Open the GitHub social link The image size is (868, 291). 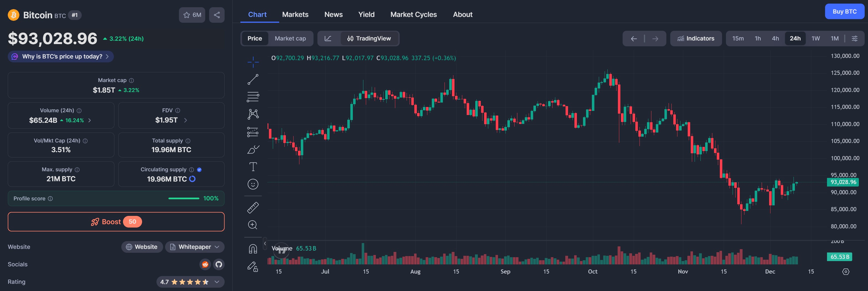point(219,264)
